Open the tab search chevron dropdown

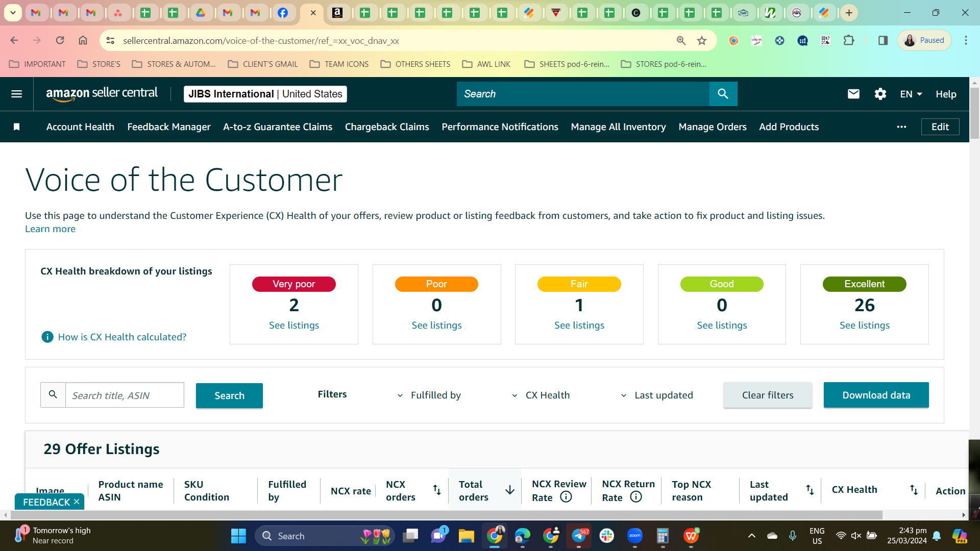click(x=13, y=13)
